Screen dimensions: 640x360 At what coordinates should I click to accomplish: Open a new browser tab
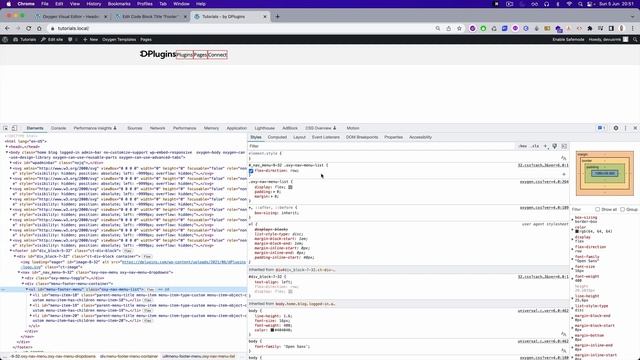(x=278, y=17)
